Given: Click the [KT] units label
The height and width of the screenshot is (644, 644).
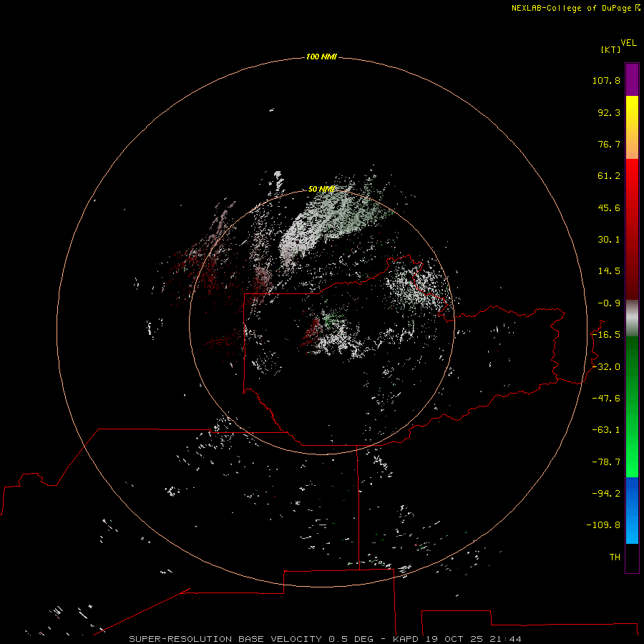Looking at the screenshot, I should coord(611,49).
